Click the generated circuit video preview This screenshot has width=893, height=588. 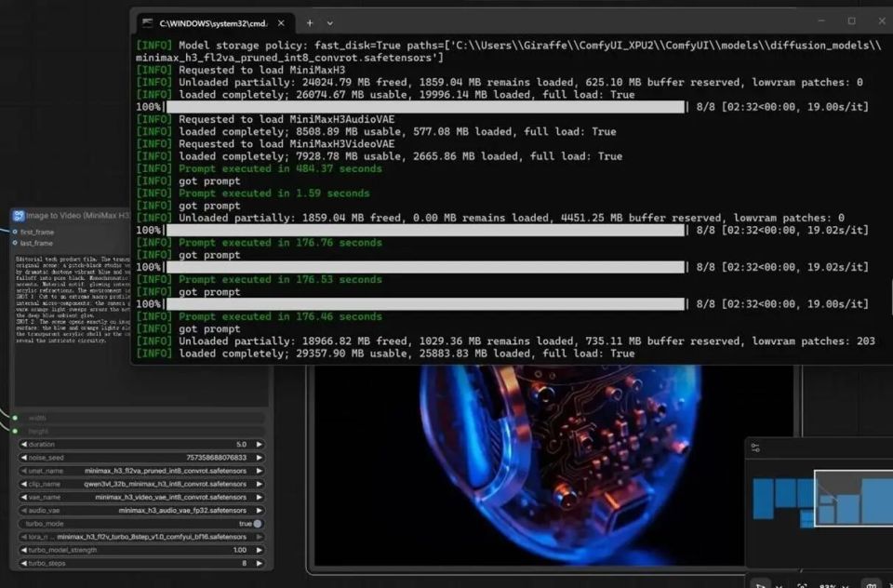click(553, 465)
